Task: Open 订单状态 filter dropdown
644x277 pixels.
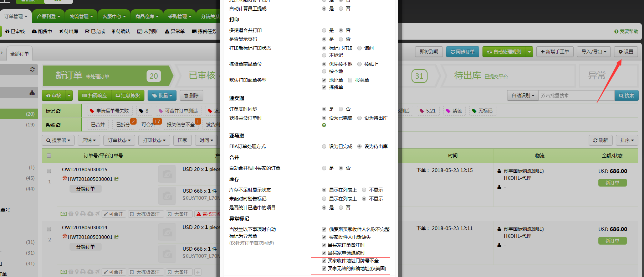Action: coord(119,140)
